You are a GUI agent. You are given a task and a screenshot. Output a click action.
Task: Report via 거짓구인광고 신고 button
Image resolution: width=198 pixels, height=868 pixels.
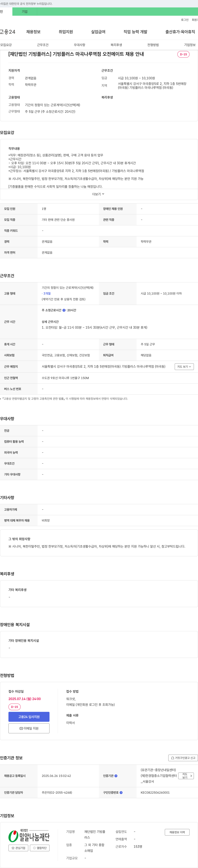click(x=183, y=758)
